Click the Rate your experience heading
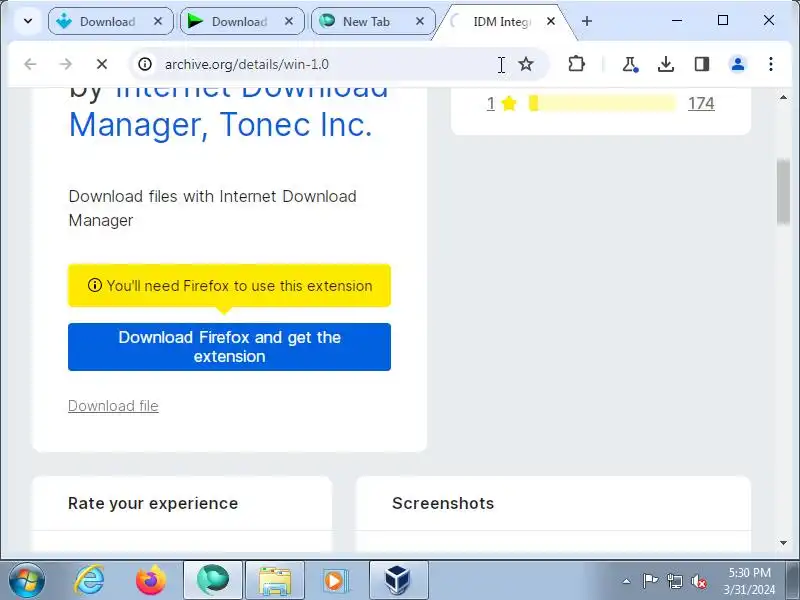This screenshot has width=800, height=600. click(153, 504)
